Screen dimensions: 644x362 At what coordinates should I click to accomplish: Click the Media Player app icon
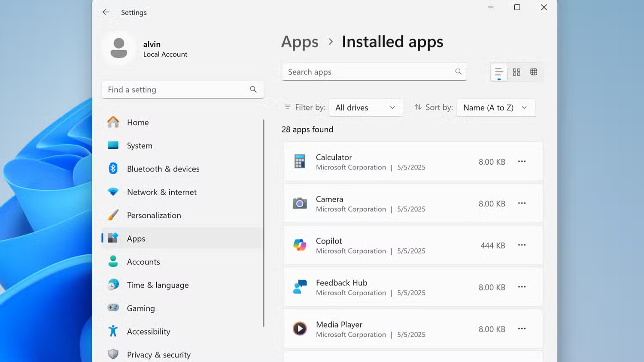pyautogui.click(x=300, y=329)
